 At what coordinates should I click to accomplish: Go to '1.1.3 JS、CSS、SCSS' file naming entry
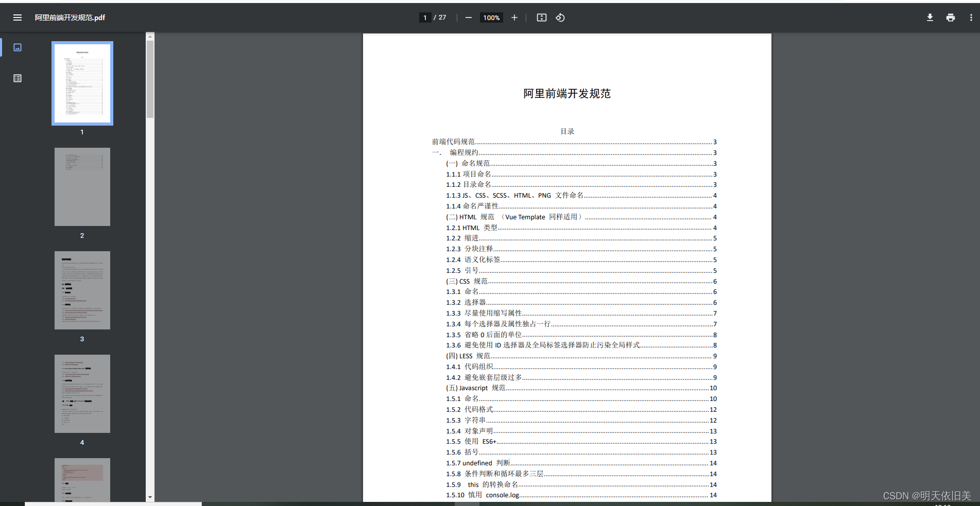pyautogui.click(x=581, y=195)
